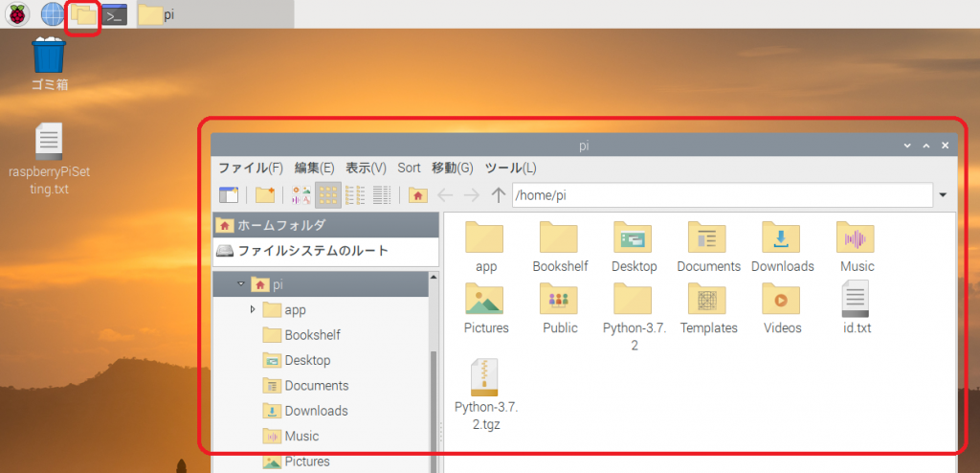This screenshot has width=980, height=473.
Task: Collapse the pi folder tree node
Action: click(x=241, y=284)
